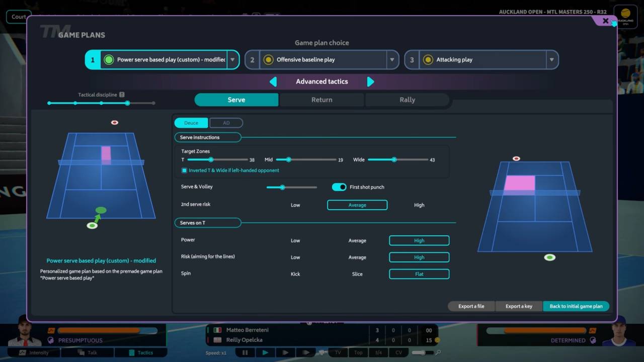Click green serve target dot on left court

coord(101,210)
